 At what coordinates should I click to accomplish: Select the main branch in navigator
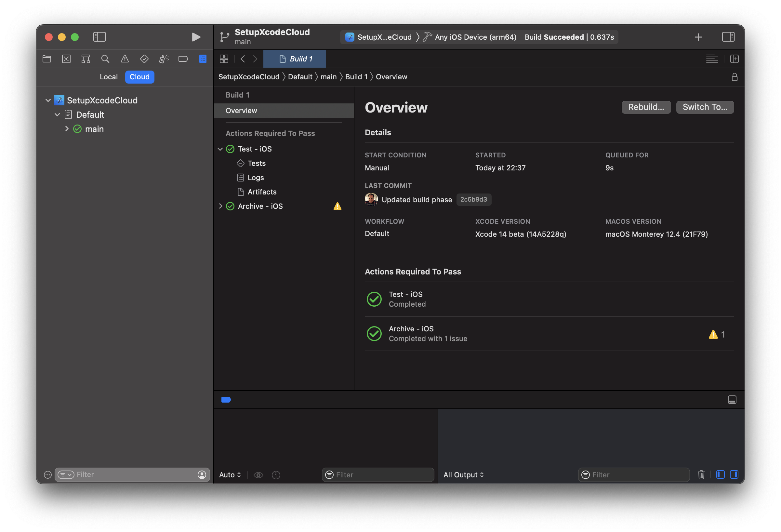coord(94,129)
